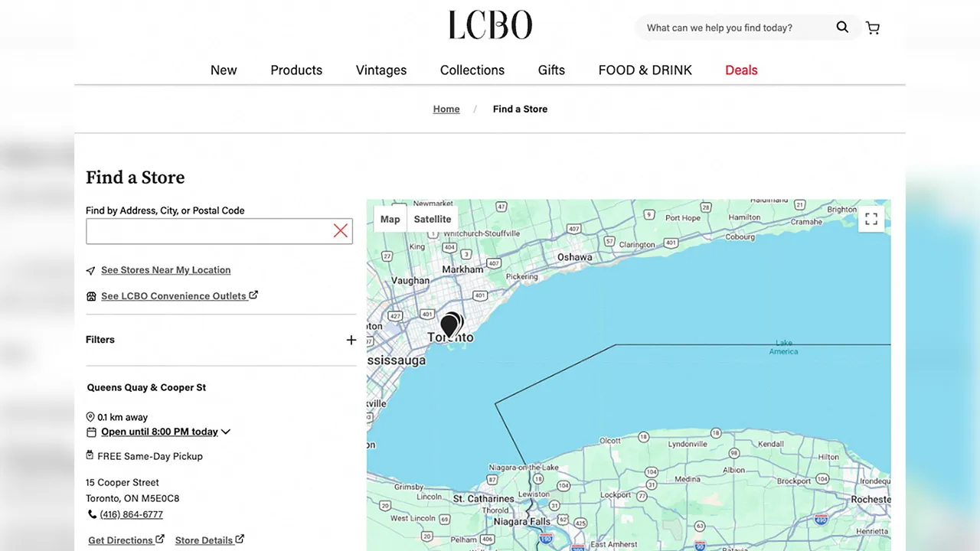This screenshot has height=551, width=980.
Task: Click the location pin beside 0.1 km away
Action: [x=91, y=417]
